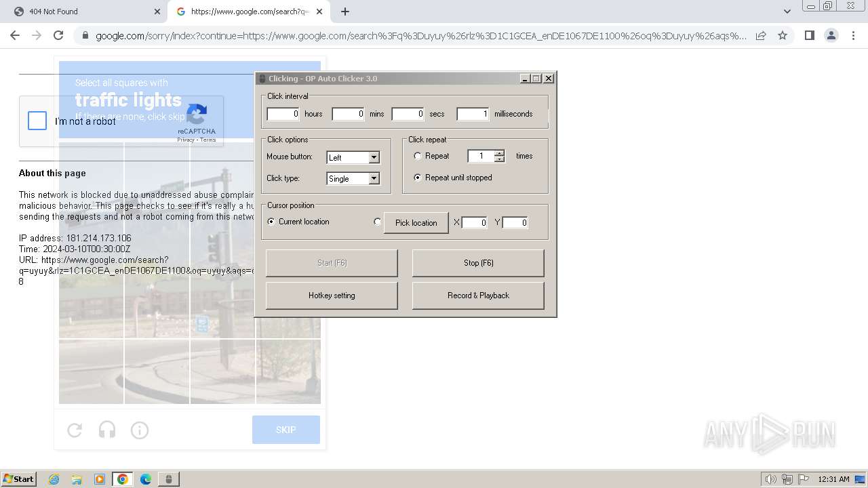The height and width of the screenshot is (488, 868).
Task: Open the Windows Start menu
Action: pyautogui.click(x=19, y=479)
